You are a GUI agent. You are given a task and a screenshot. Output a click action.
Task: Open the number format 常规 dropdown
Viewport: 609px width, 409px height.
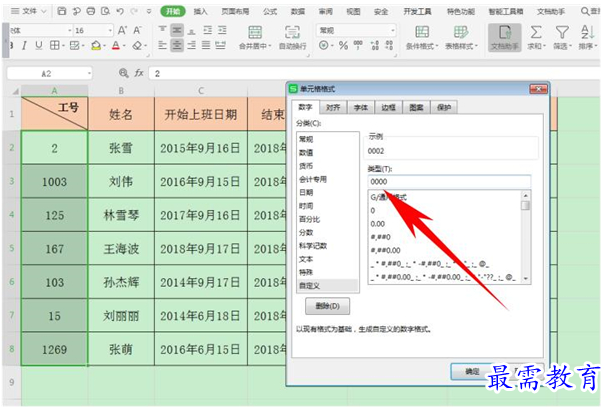click(393, 30)
